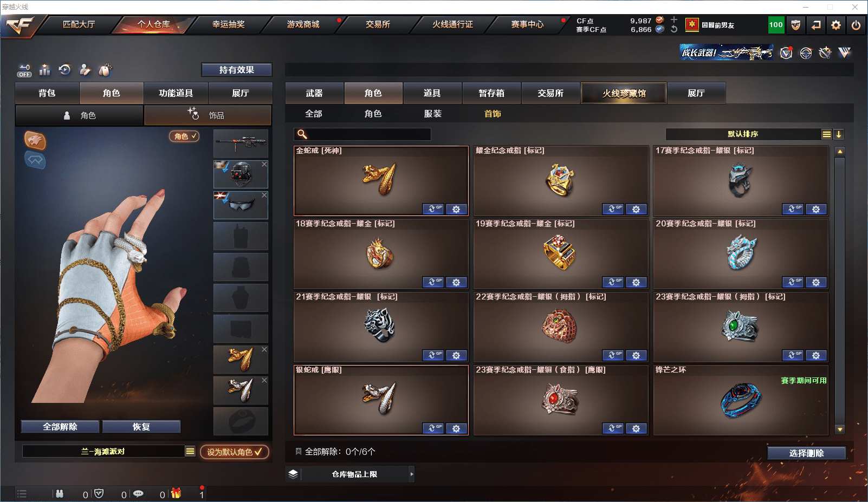Click the 全部解除 button
Viewport: 868px width, 502px height.
[x=60, y=427]
